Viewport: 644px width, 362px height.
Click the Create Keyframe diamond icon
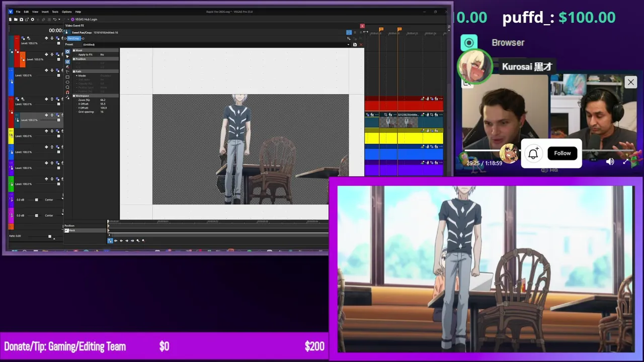point(138,240)
